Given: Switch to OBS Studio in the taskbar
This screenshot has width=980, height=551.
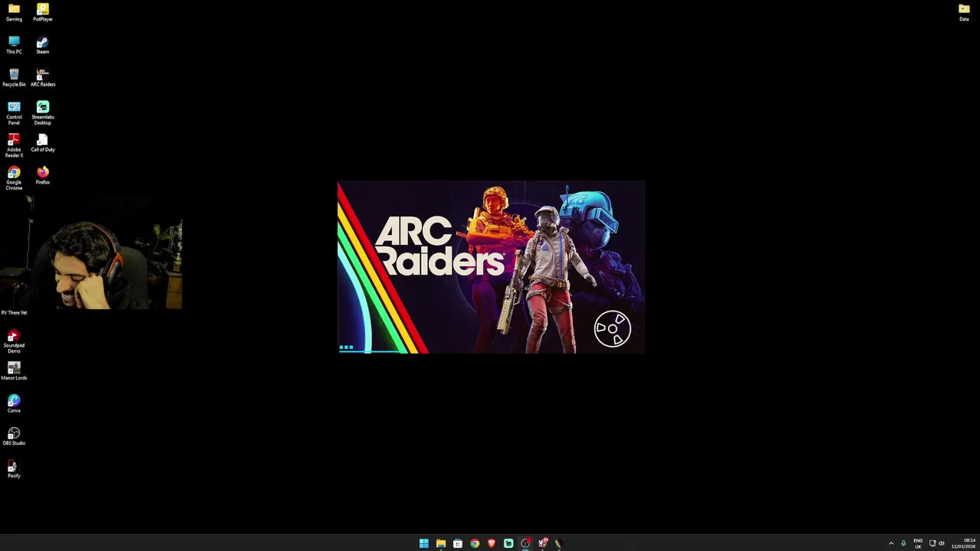Looking at the screenshot, I should coord(525,543).
